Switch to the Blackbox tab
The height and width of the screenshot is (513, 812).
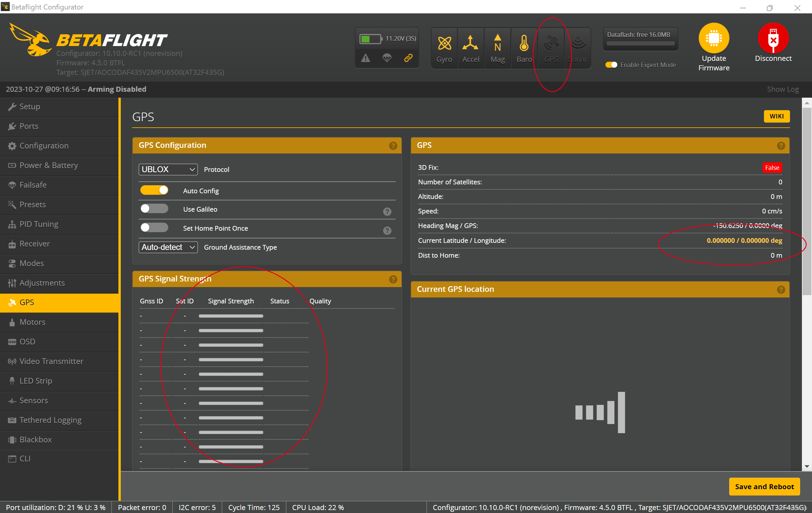(x=35, y=439)
